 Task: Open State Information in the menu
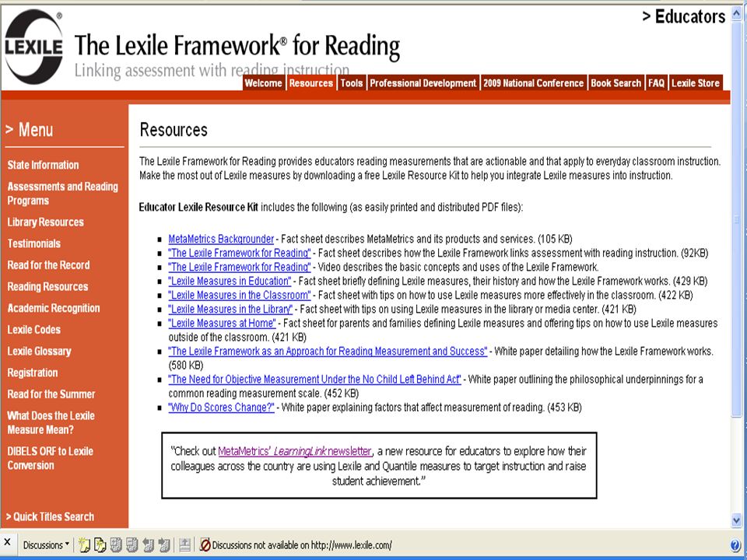click(43, 165)
